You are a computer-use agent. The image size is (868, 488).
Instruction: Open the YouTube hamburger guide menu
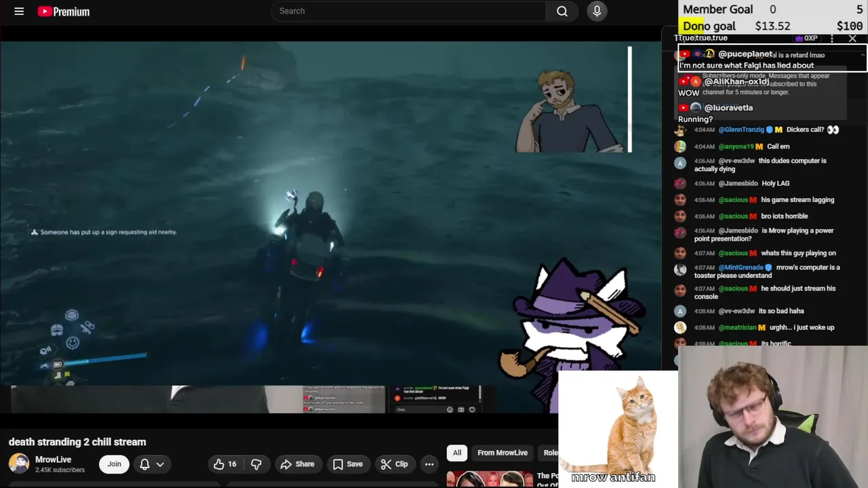[19, 11]
